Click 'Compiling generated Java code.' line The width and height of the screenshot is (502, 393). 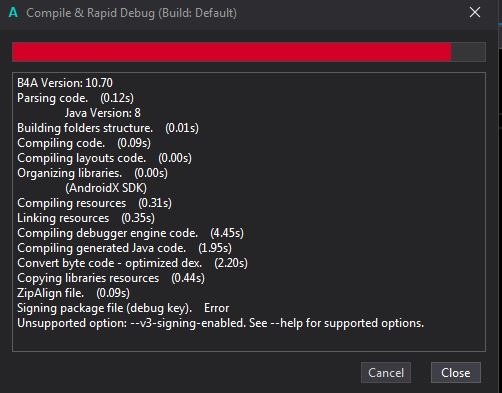point(124,248)
